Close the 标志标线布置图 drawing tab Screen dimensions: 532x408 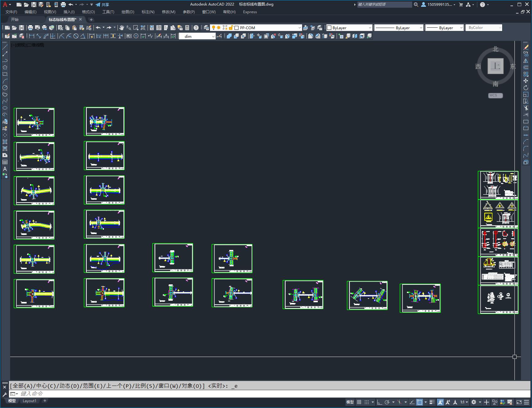click(x=81, y=19)
